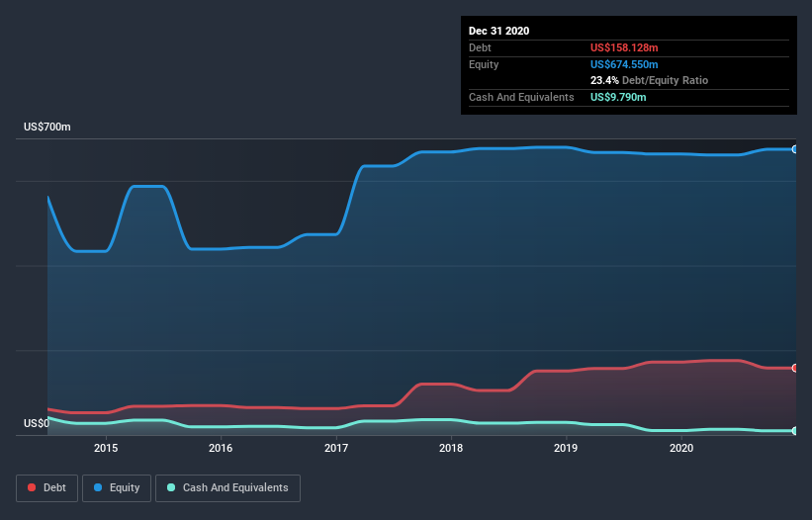
Task: Click the 2017 x-axis label
Action: [336, 448]
